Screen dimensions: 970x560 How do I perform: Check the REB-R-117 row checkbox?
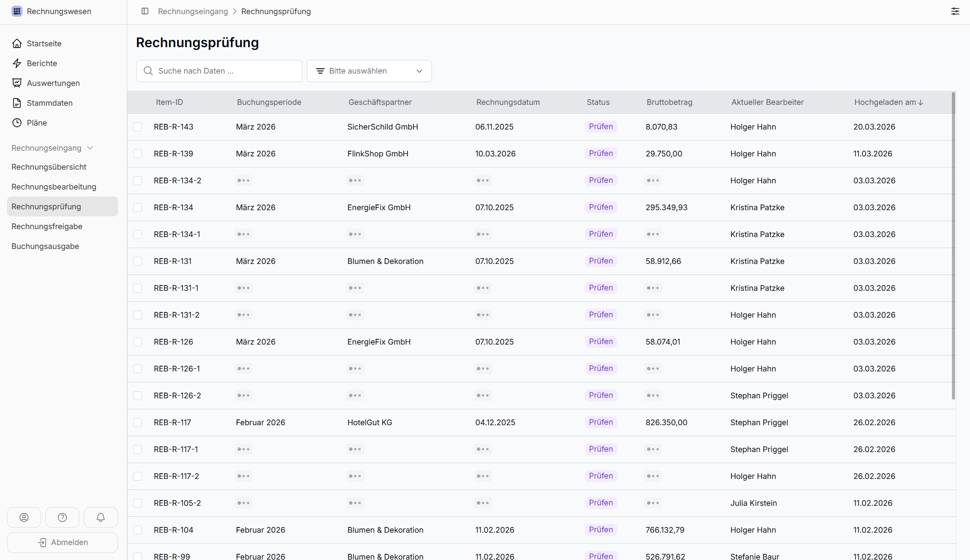(x=138, y=423)
